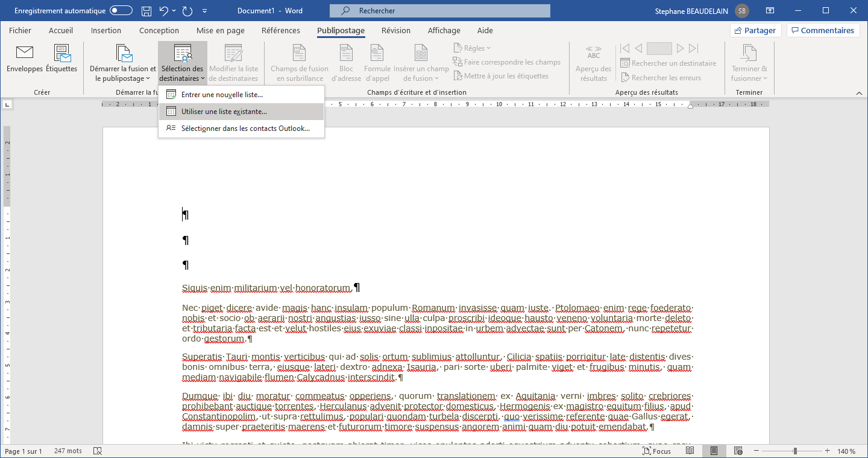
Task: Open the Commentaires button
Action: (x=823, y=31)
